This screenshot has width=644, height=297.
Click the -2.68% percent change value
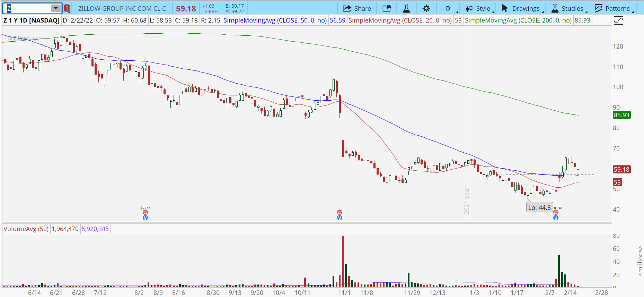(x=211, y=11)
